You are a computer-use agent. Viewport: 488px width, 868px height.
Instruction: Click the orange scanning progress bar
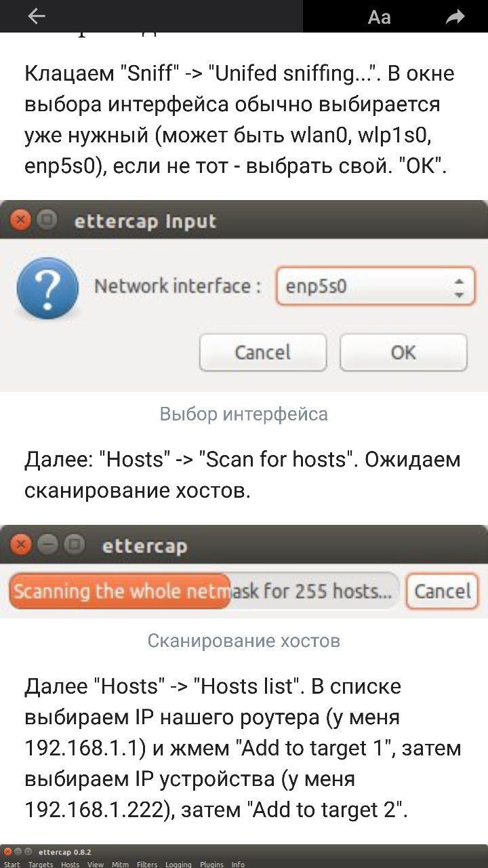click(x=121, y=591)
